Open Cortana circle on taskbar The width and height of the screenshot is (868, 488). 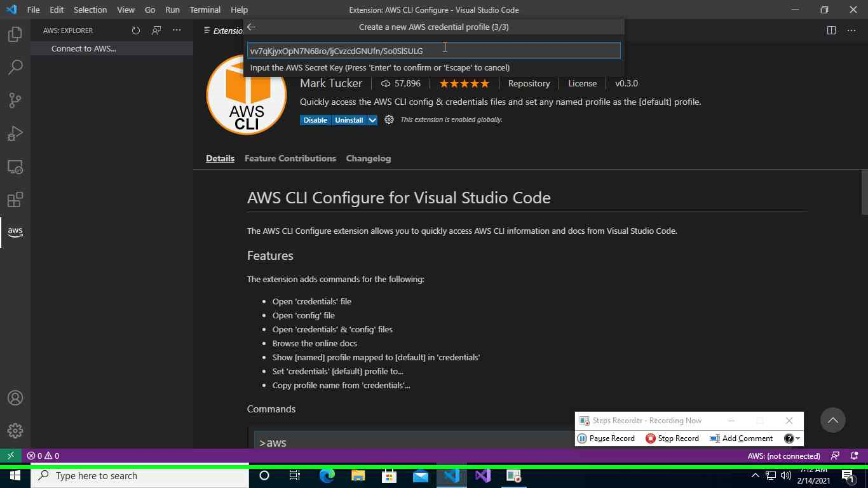tap(264, 475)
